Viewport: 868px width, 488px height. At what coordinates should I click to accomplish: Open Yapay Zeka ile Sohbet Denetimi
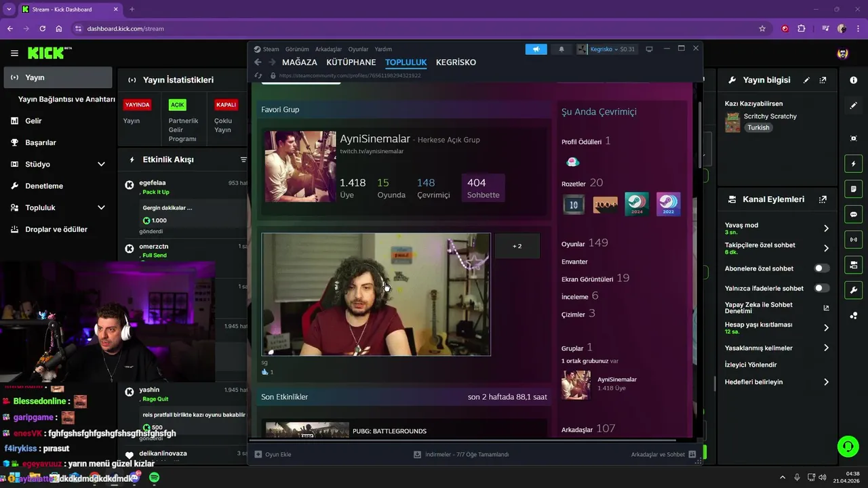pos(777,308)
